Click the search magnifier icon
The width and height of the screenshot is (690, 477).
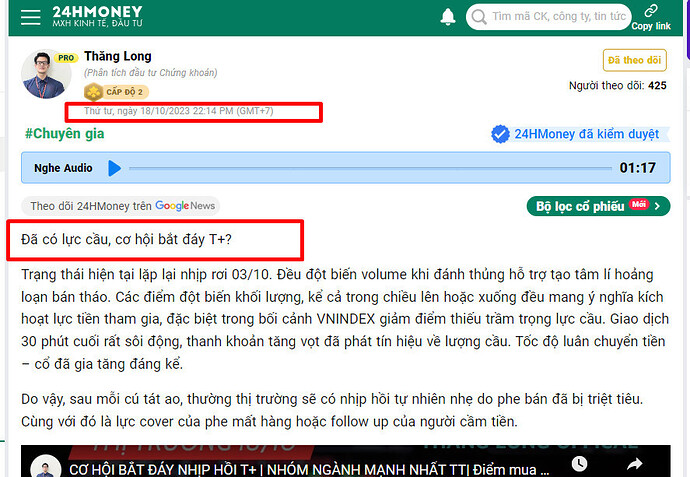pyautogui.click(x=478, y=17)
